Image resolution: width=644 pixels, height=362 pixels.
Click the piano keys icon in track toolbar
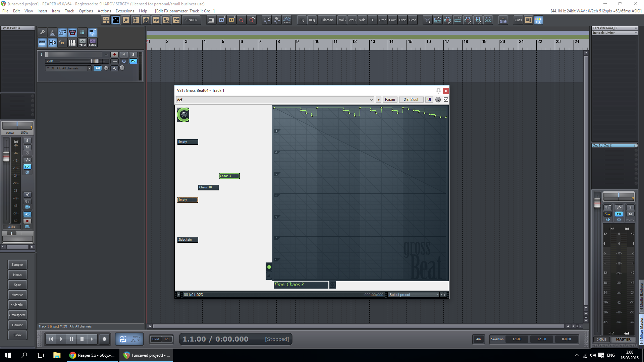[72, 43]
